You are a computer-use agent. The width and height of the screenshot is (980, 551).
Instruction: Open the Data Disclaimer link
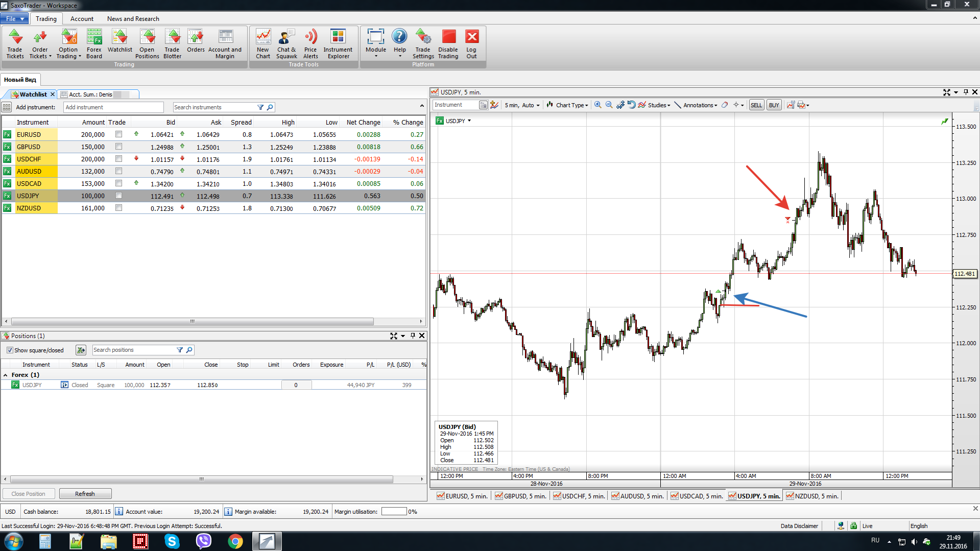coord(799,525)
